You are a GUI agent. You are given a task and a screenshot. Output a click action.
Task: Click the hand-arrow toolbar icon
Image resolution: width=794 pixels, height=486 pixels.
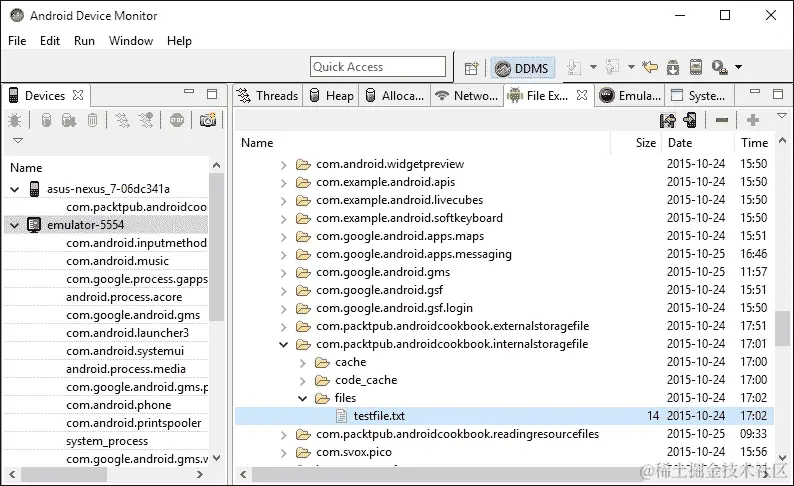[x=650, y=67]
